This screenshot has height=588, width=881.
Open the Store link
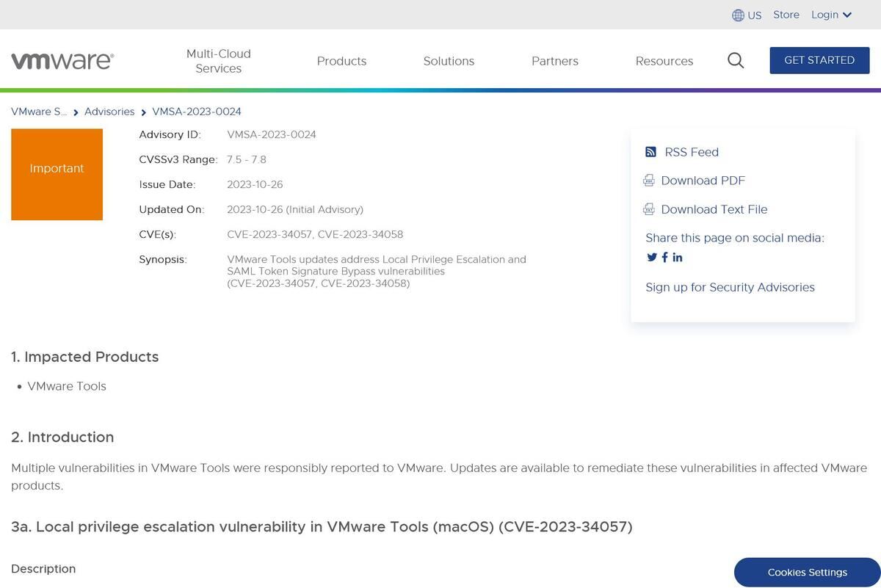[786, 15]
